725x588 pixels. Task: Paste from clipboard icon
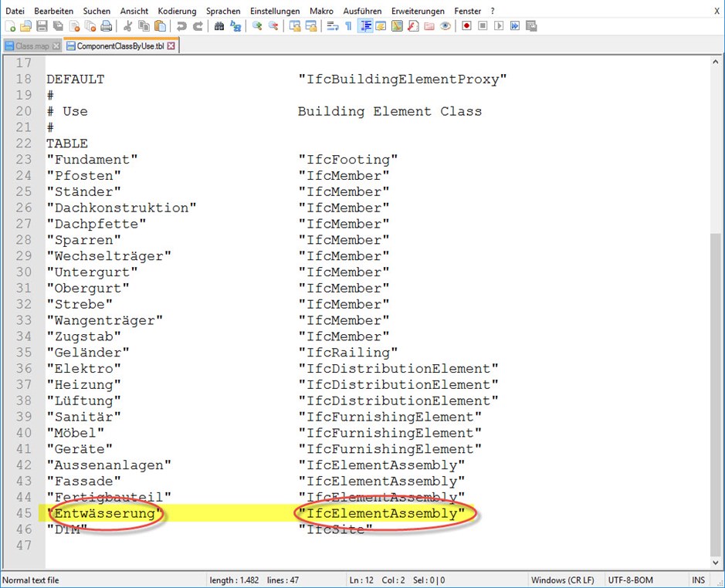click(160, 26)
